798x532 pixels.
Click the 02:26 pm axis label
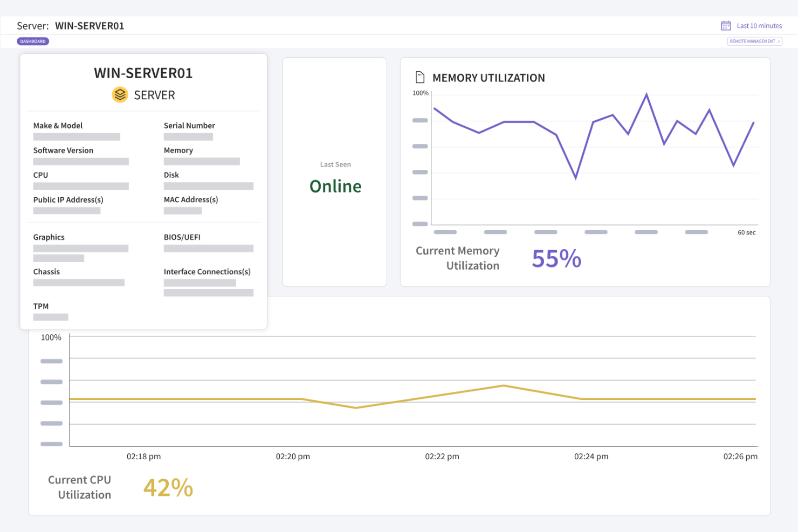(740, 457)
